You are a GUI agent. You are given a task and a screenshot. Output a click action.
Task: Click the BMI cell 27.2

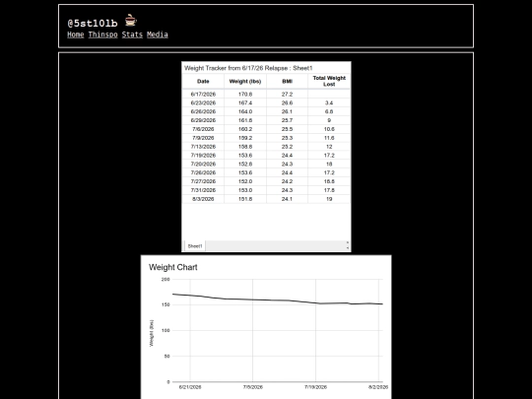pos(287,95)
